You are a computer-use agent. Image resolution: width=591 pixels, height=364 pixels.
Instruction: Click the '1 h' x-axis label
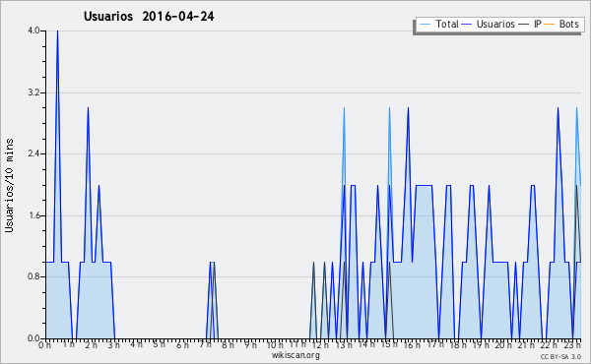point(69,344)
